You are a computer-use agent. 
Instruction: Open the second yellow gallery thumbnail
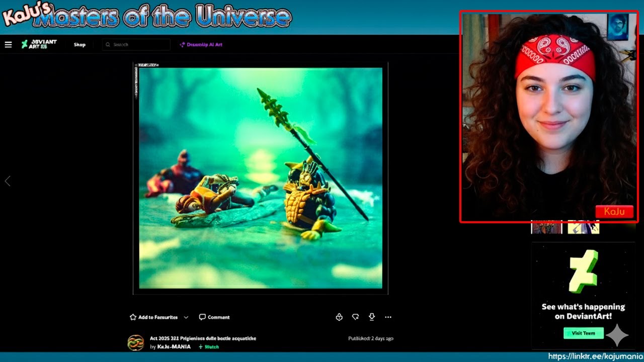pyautogui.click(x=584, y=228)
